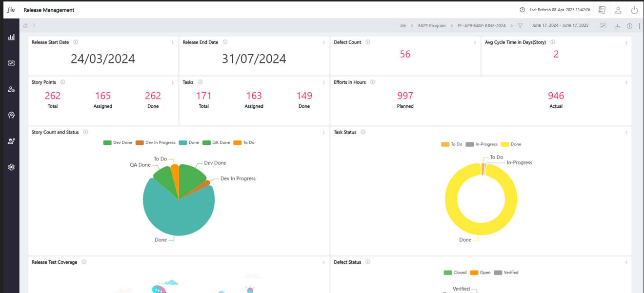
Task: Open the user profile icon
Action: click(x=618, y=10)
